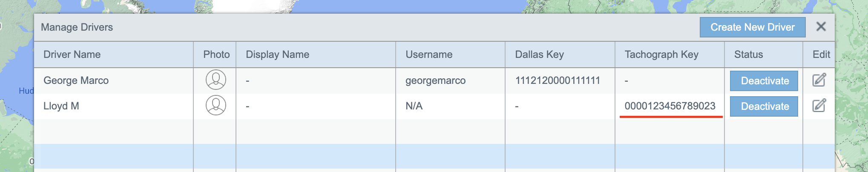Deactivate driver Lloyd M
868x172 pixels.
coord(764,106)
